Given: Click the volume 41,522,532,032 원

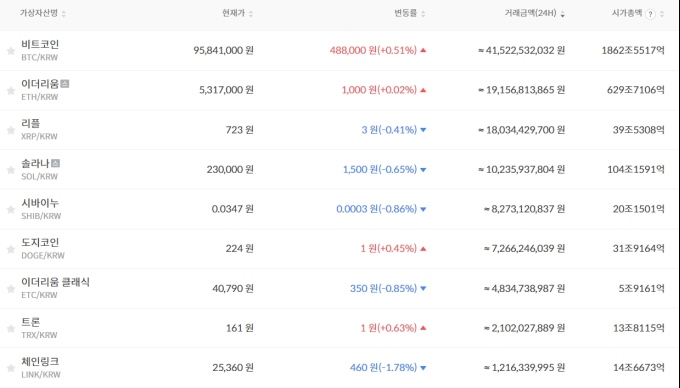Looking at the screenshot, I should [521, 50].
